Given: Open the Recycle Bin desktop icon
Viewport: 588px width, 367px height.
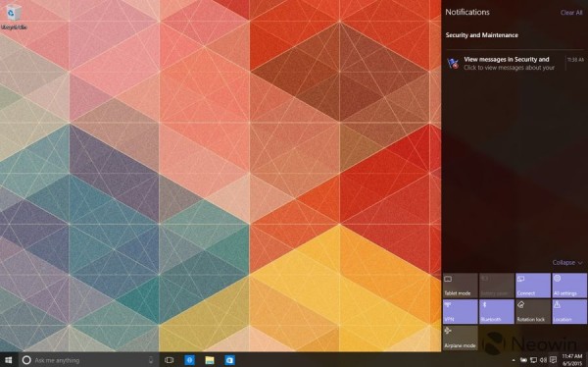Looking at the screenshot, I should 14,17.
